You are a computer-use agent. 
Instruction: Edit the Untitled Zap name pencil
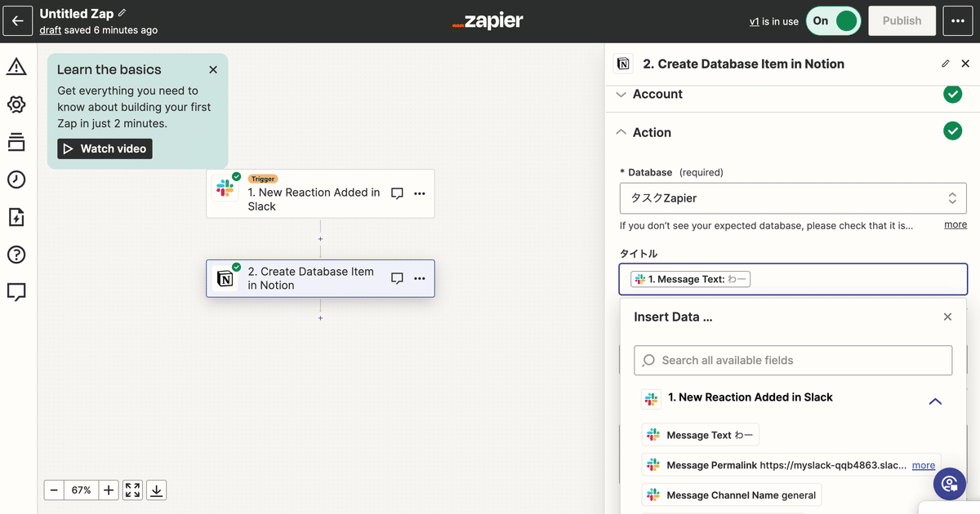(x=122, y=13)
